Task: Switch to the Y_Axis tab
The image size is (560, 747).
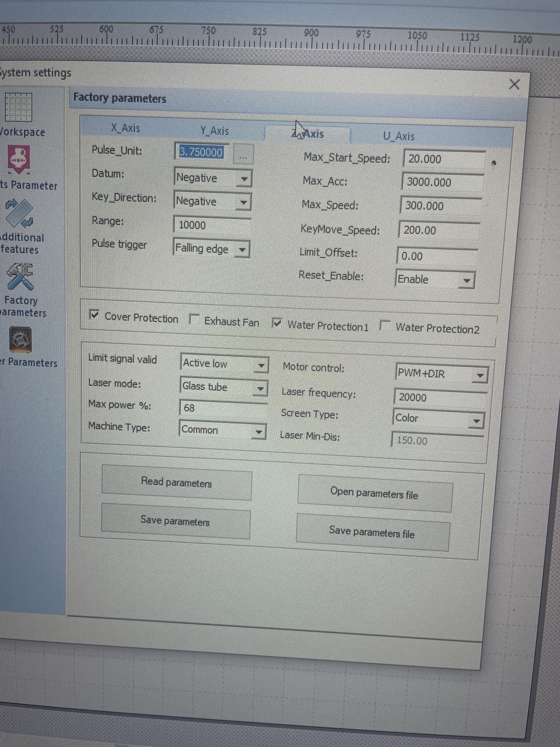Action: (215, 131)
